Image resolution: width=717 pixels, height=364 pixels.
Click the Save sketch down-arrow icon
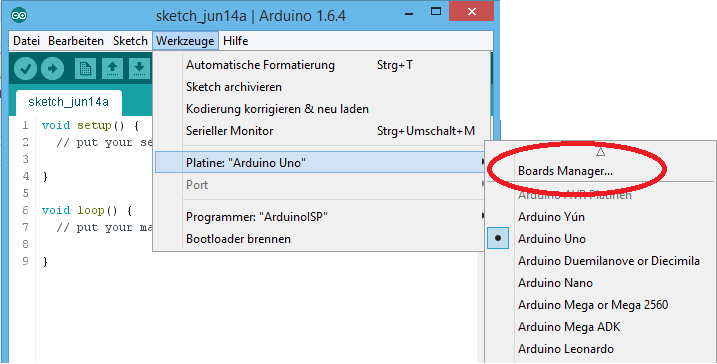tap(139, 69)
